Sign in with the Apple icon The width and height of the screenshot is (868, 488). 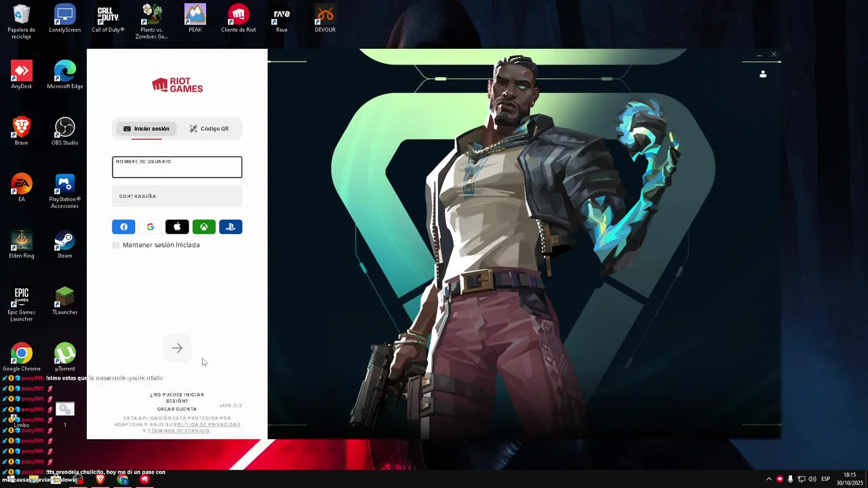click(177, 227)
